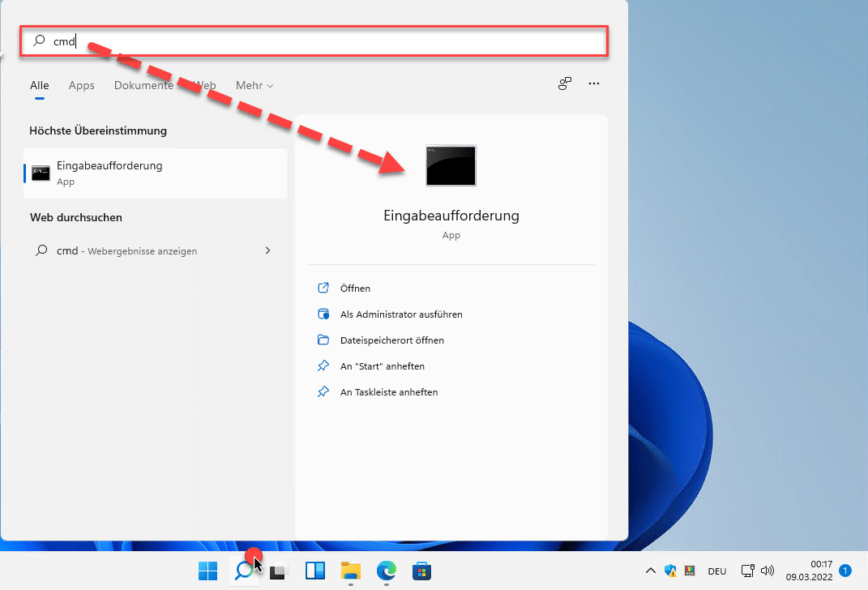Screen dimensions: 868x590
Task: Click the Eingabeaufforderung title in details pane
Action: (451, 216)
